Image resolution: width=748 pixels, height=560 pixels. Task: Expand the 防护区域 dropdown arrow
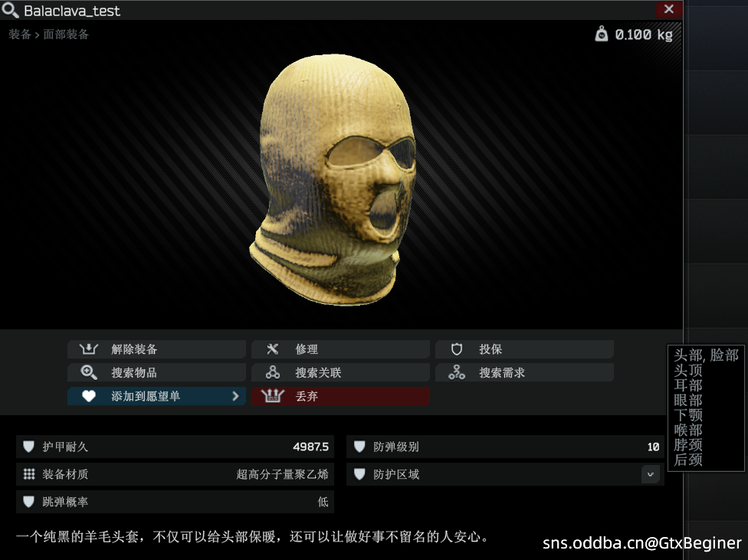pyautogui.click(x=650, y=474)
